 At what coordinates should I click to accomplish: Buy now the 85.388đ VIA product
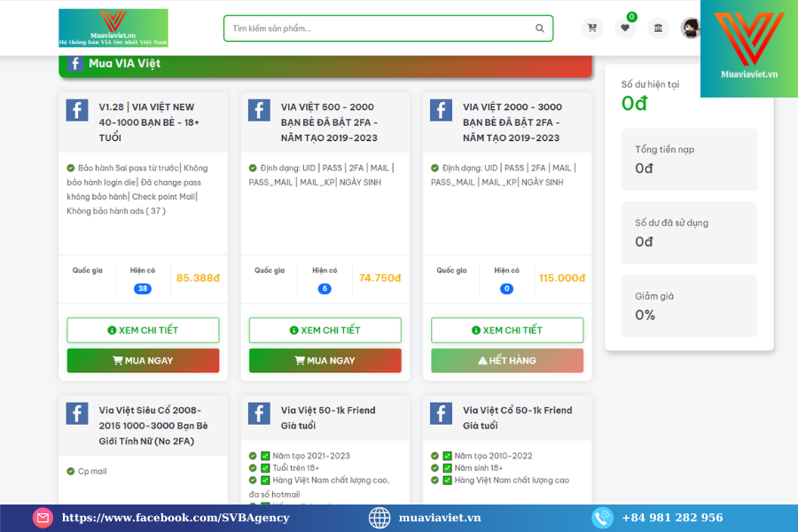[x=143, y=361]
